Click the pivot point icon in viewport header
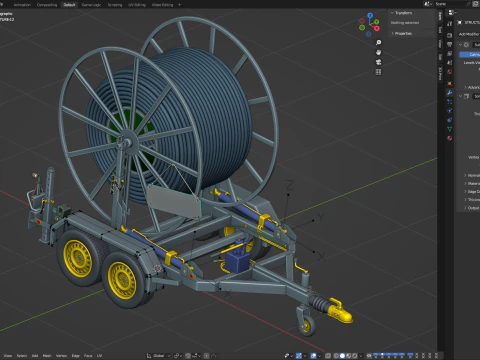The width and height of the screenshot is (480, 360). click(x=177, y=356)
